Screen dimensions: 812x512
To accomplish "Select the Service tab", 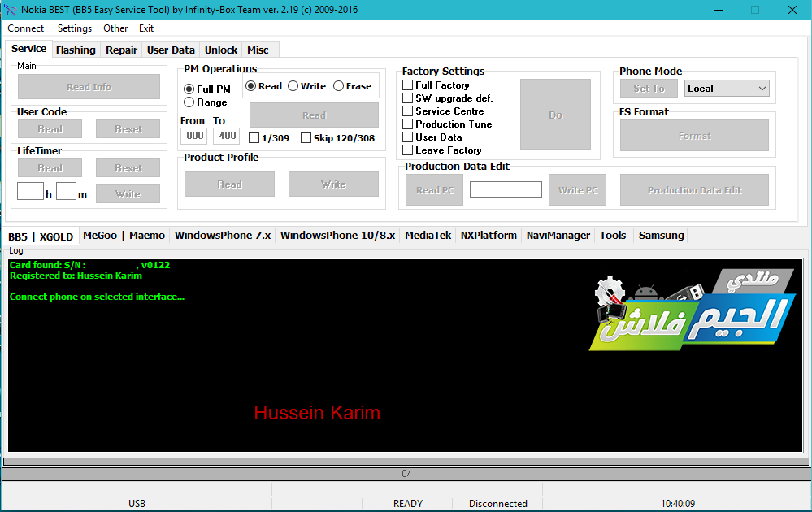I will pyautogui.click(x=29, y=49).
